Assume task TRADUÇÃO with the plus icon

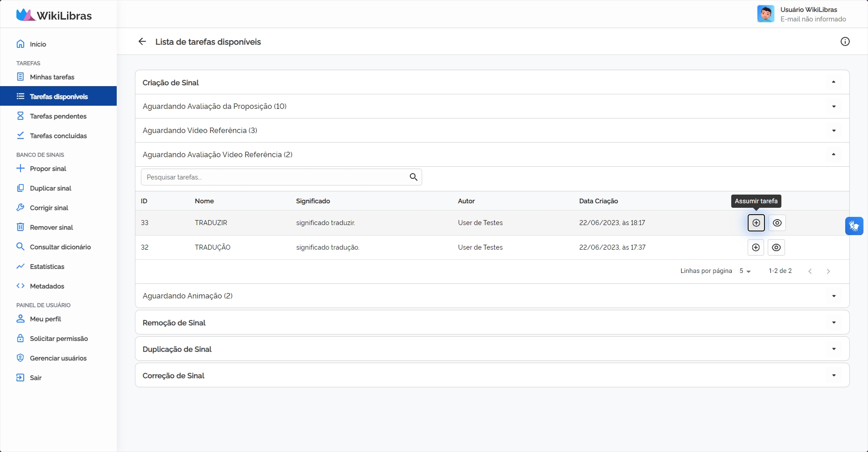(755, 247)
